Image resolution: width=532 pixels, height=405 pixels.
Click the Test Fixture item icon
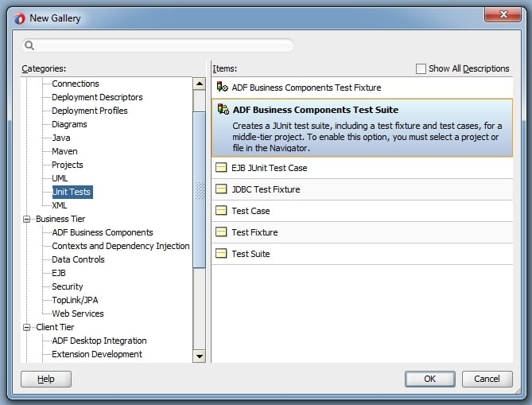[x=221, y=232]
